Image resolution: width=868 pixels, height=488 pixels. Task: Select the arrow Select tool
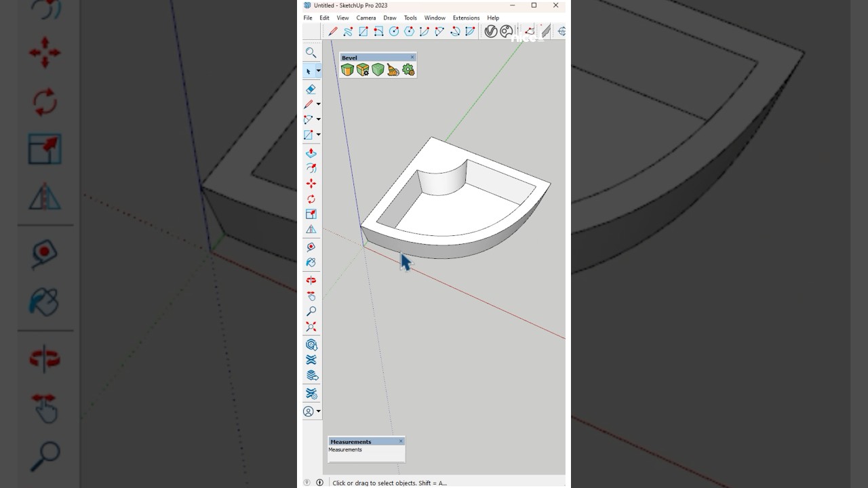pyautogui.click(x=309, y=71)
